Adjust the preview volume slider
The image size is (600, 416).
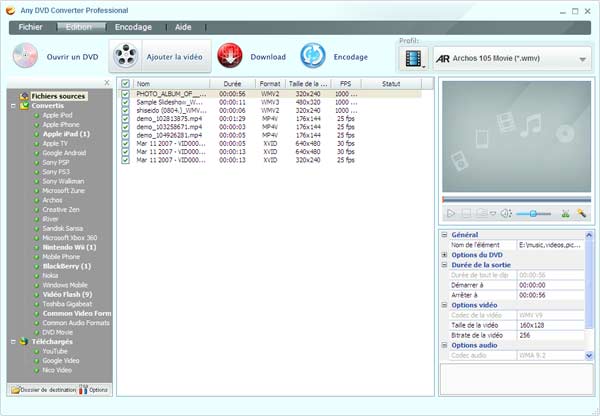tap(533, 214)
